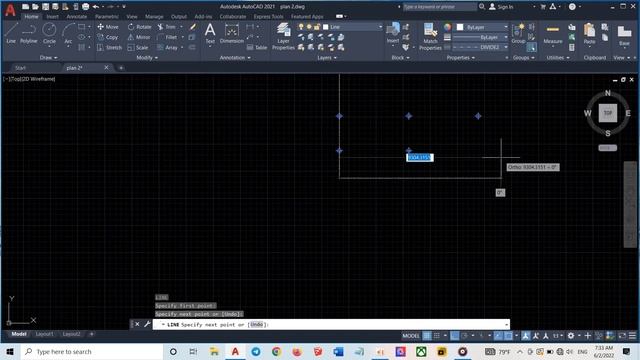640x360 pixels.
Task: Select the Trim tool
Action: 167,27
